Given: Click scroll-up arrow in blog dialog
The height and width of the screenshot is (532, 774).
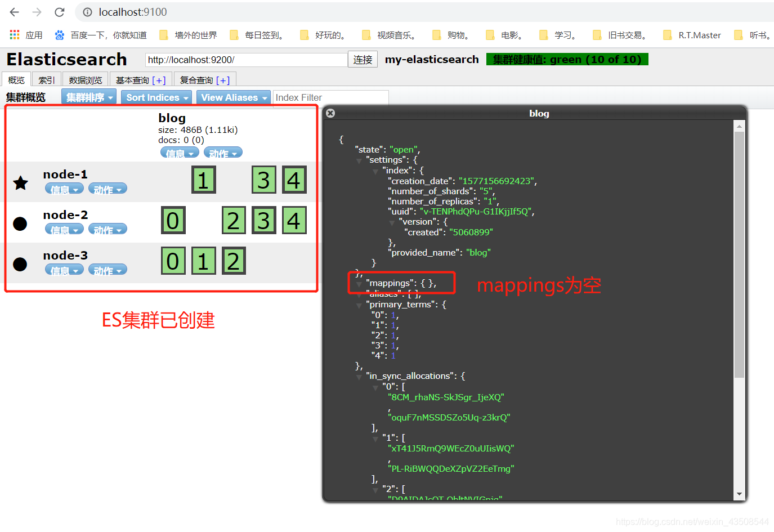Looking at the screenshot, I should coord(739,126).
